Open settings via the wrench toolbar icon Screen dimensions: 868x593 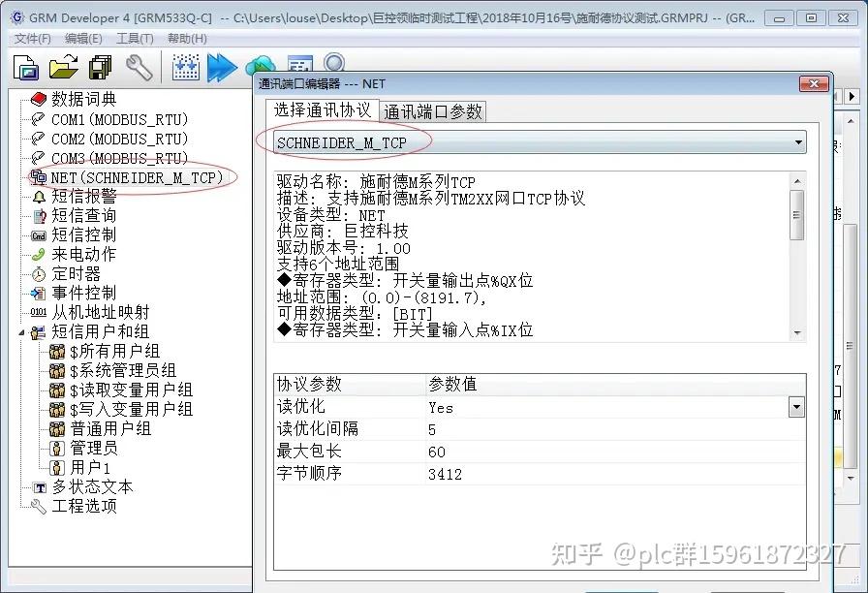click(x=139, y=68)
